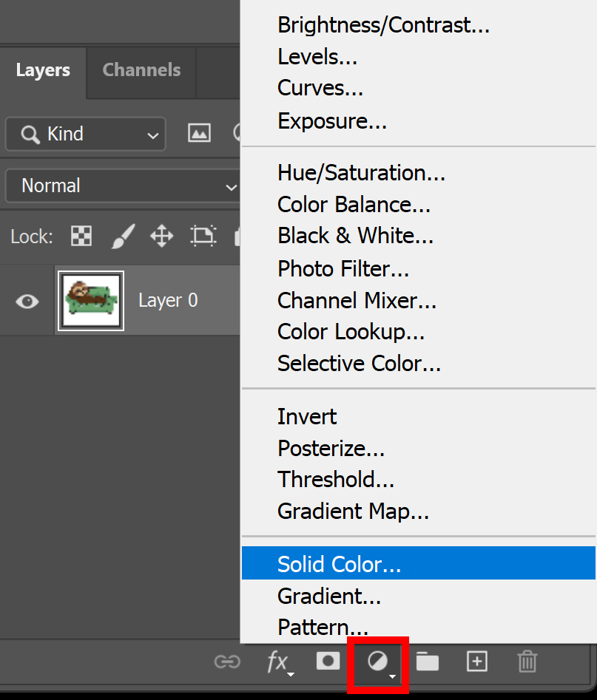597x700 pixels.
Task: Click the add layer mask icon
Action: [328, 661]
